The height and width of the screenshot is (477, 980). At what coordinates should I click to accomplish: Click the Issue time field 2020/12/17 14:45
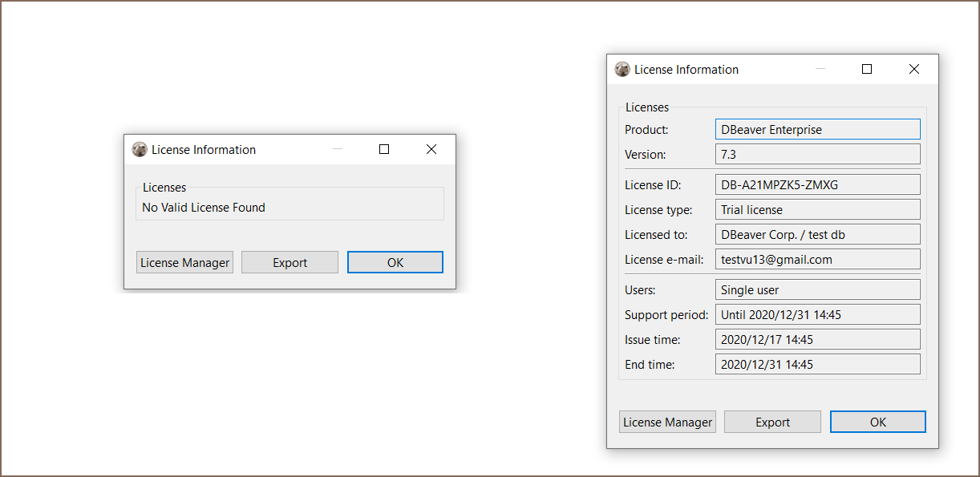pyautogui.click(x=817, y=339)
